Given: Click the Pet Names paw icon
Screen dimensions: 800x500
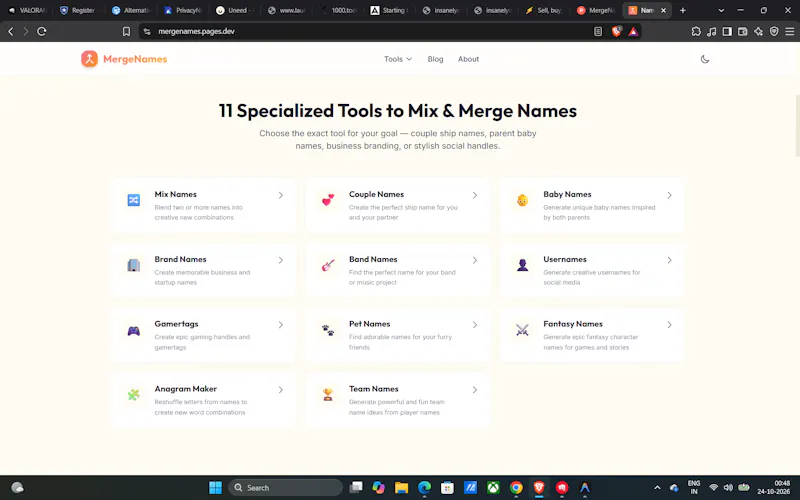Looking at the screenshot, I should point(328,330).
